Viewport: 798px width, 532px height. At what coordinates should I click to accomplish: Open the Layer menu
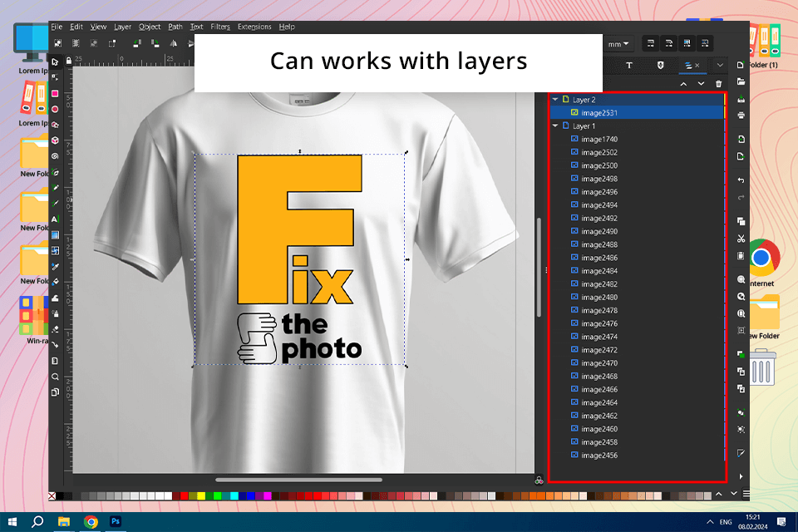[122, 27]
